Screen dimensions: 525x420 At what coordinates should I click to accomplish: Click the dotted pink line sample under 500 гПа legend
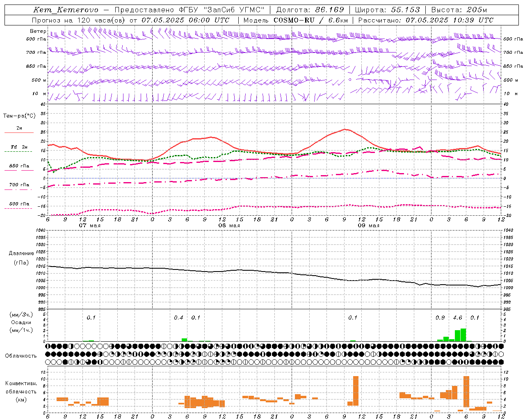[18, 208]
